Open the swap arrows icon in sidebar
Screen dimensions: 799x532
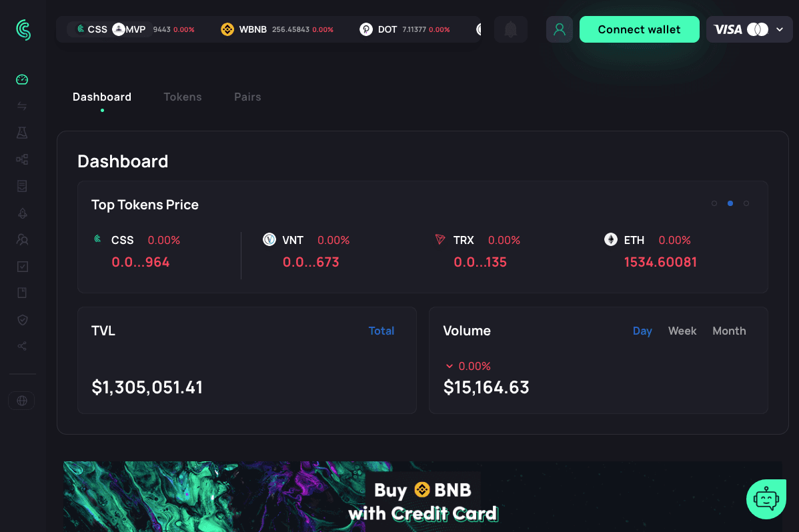pyautogui.click(x=22, y=107)
